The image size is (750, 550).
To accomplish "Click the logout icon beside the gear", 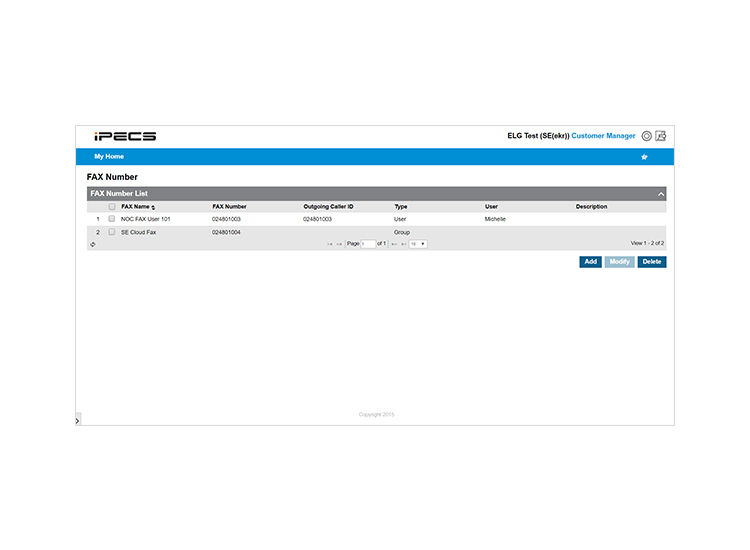I will (661, 136).
